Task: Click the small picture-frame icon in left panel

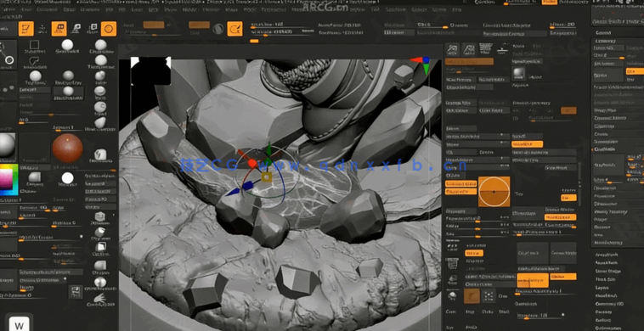Action: [75, 292]
